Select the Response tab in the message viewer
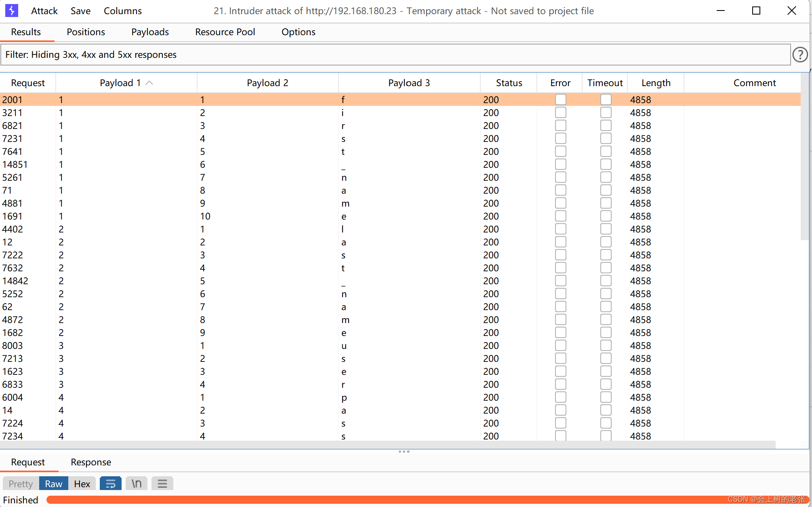The width and height of the screenshot is (812, 507). 91,462
